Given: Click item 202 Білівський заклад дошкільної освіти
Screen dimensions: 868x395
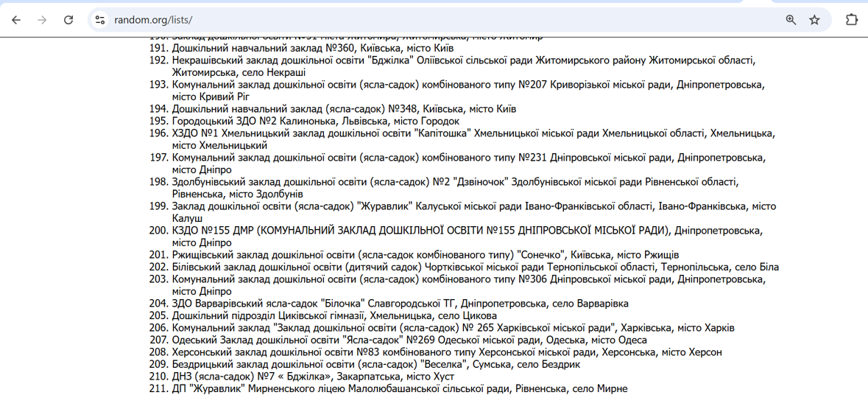Looking at the screenshot, I should 475,267.
